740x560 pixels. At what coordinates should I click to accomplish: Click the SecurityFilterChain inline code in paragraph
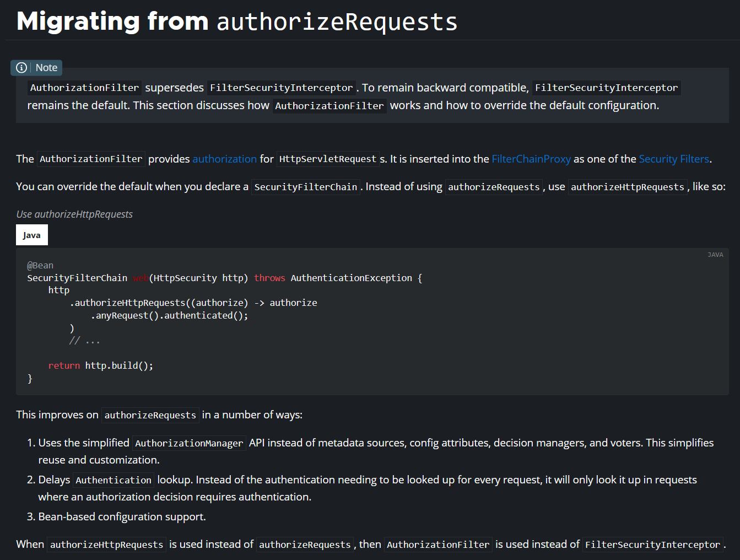[x=305, y=187]
